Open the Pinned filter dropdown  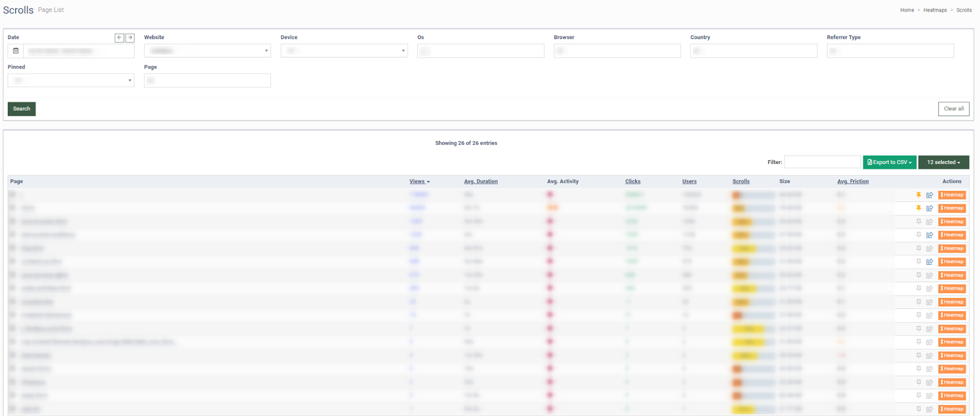tap(71, 80)
